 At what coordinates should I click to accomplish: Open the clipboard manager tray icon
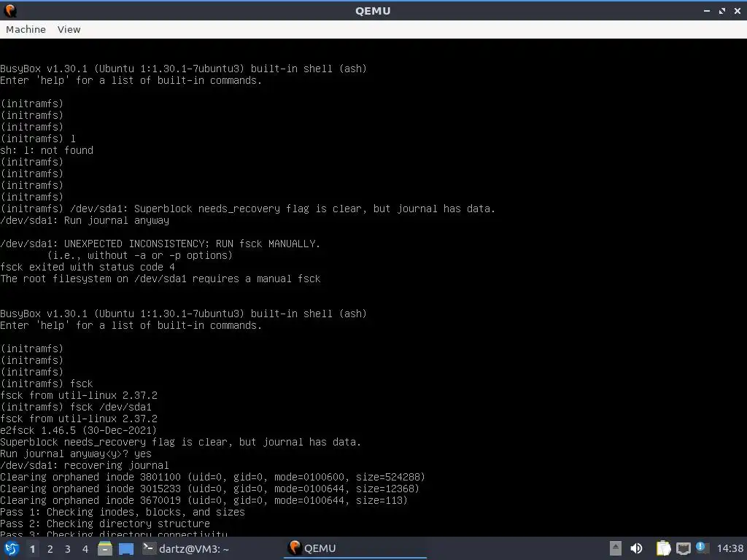tap(663, 548)
